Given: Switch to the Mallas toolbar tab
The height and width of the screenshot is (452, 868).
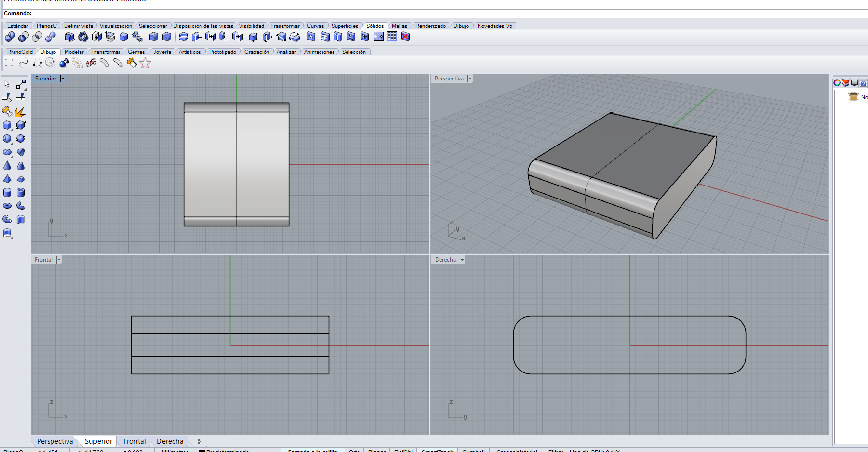Looking at the screenshot, I should point(400,26).
